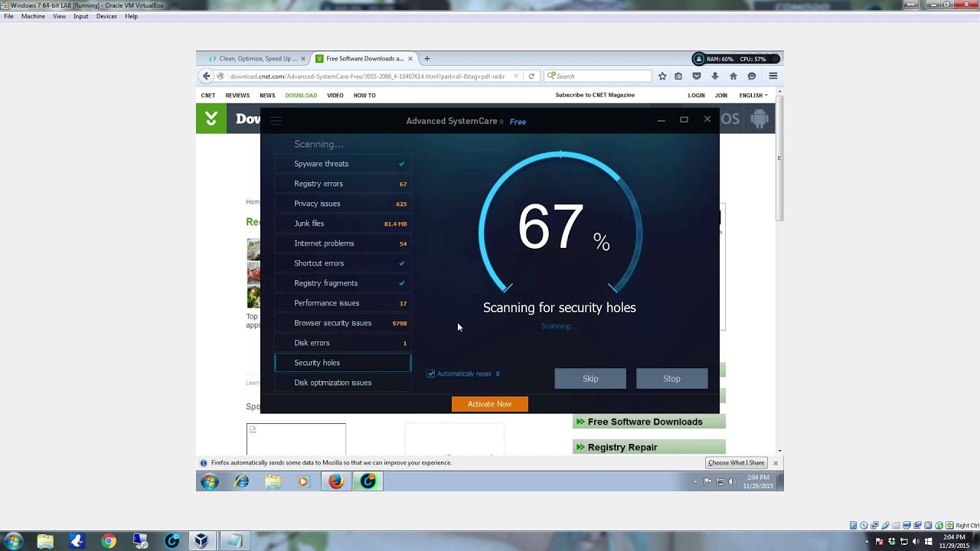The width and height of the screenshot is (980, 551).
Task: Open VirtualBox Devices menu
Action: (x=106, y=16)
